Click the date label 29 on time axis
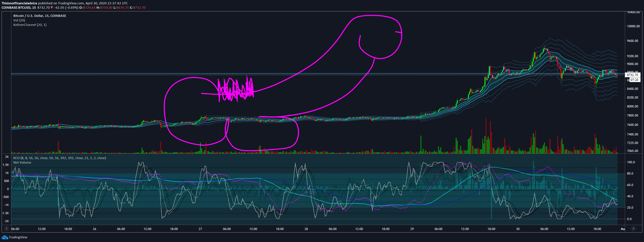This screenshot has width=644, height=242. click(x=412, y=229)
